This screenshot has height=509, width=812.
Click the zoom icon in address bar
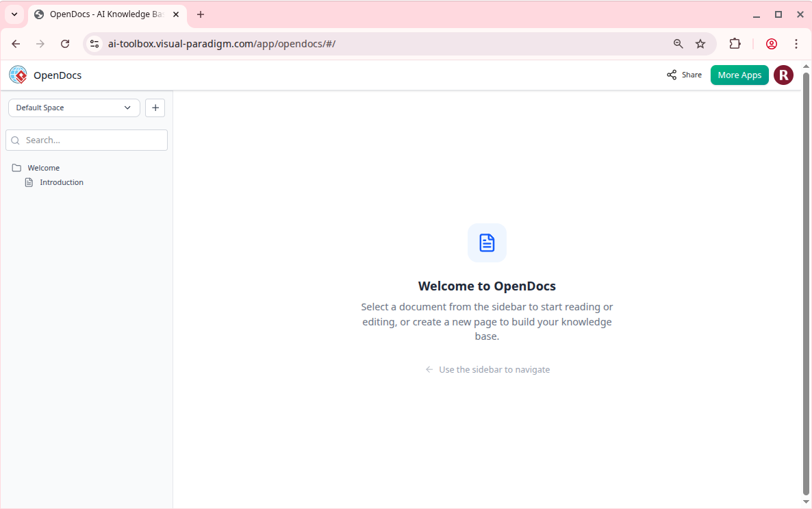pyautogui.click(x=678, y=43)
